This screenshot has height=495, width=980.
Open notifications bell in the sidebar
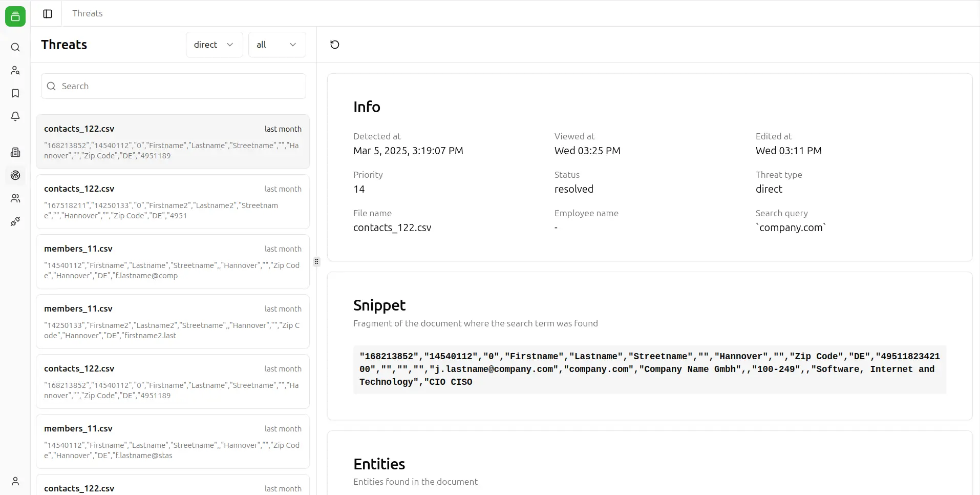pos(15,116)
